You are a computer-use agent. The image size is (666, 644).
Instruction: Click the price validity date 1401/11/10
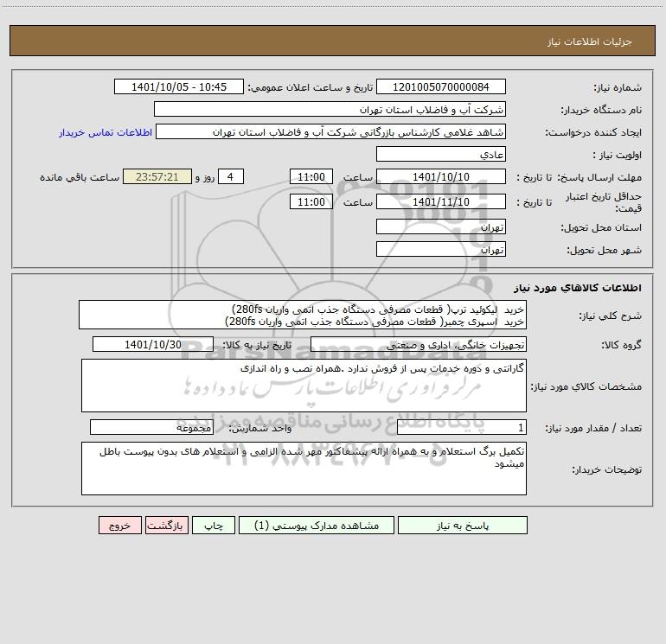point(441,201)
